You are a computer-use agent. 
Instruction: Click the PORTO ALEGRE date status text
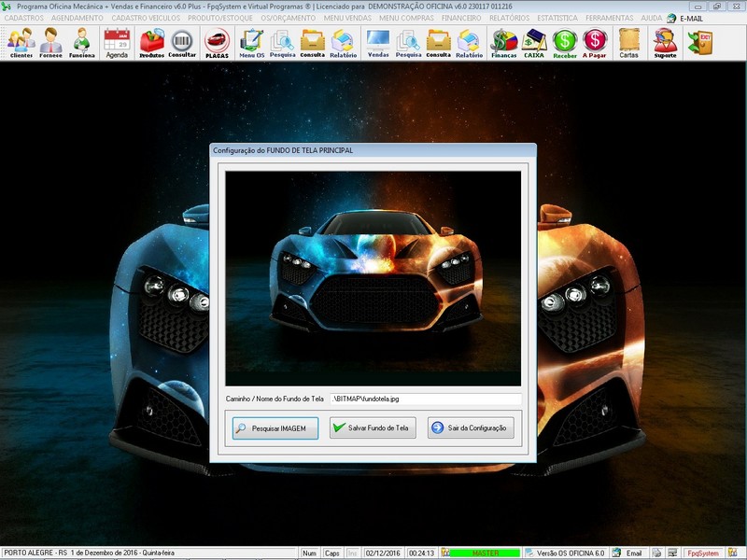89,553
